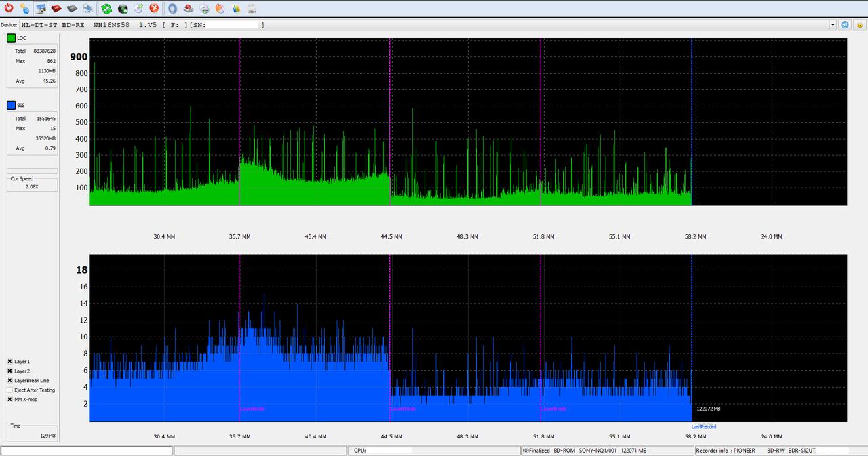The width and height of the screenshot is (868, 456).
Task: Click the green refresh arrows icon
Action: click(106, 8)
